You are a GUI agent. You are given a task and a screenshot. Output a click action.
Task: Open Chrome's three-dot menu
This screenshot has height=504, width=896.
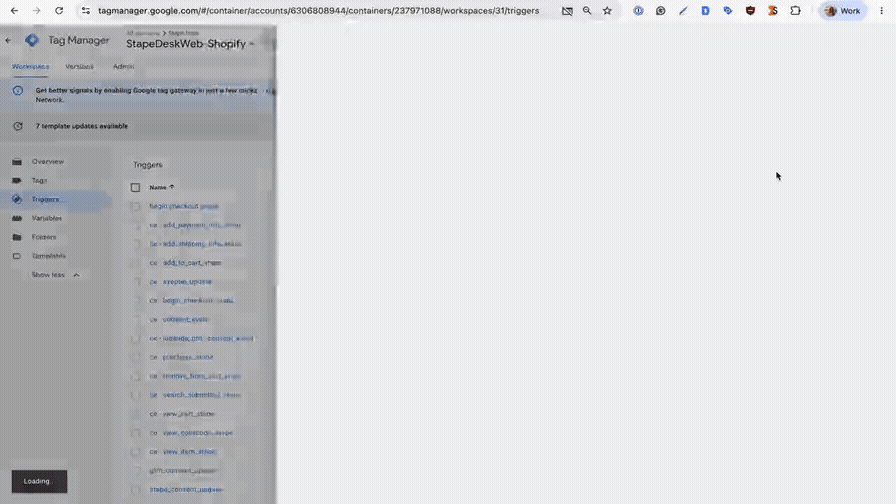point(881,11)
